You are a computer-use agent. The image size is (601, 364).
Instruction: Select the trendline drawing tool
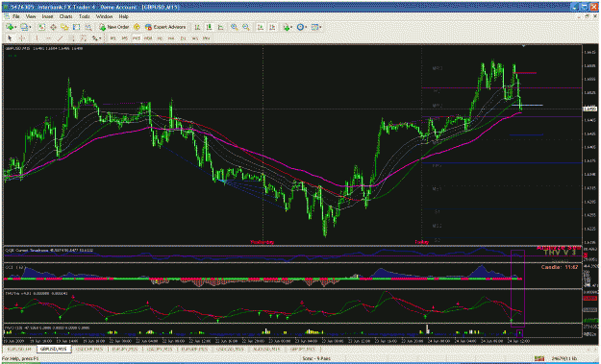[x=61, y=38]
